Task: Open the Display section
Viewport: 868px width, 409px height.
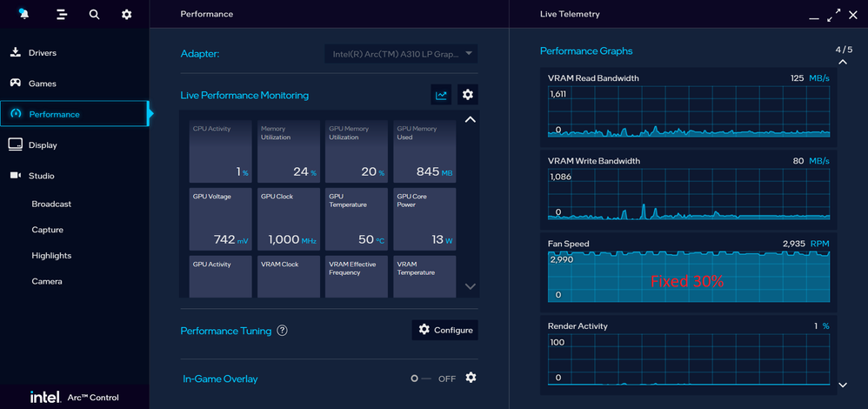Action: (74, 145)
